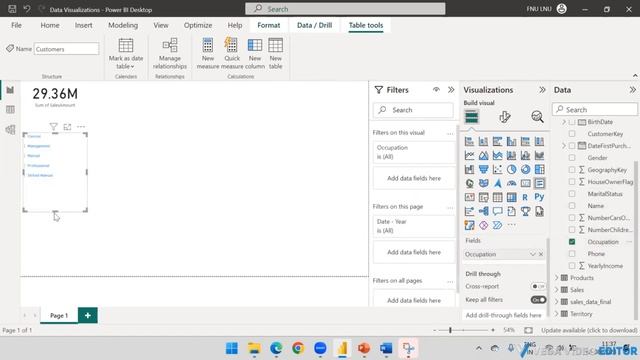Open Focus mode for the selected visual

(x=67, y=127)
